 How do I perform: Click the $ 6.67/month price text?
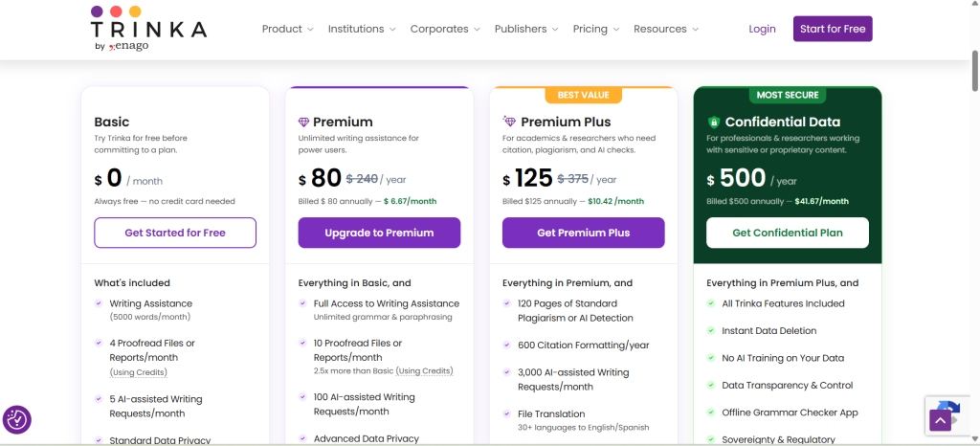tap(410, 201)
